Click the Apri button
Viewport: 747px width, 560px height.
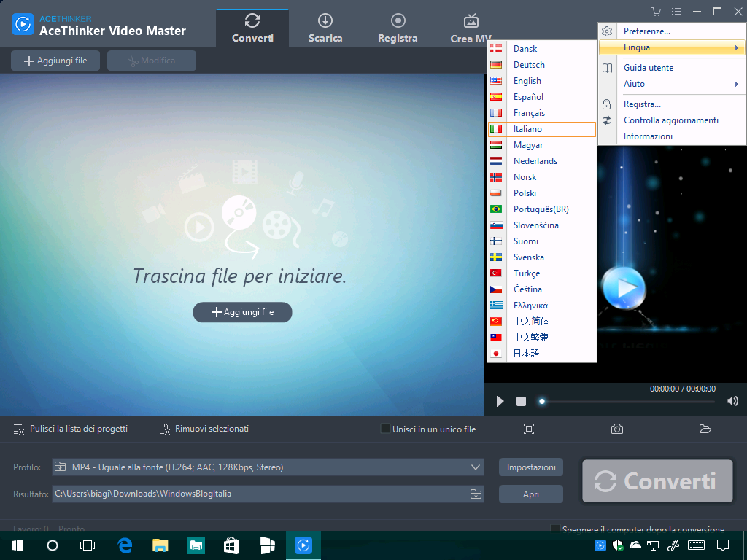pyautogui.click(x=531, y=494)
